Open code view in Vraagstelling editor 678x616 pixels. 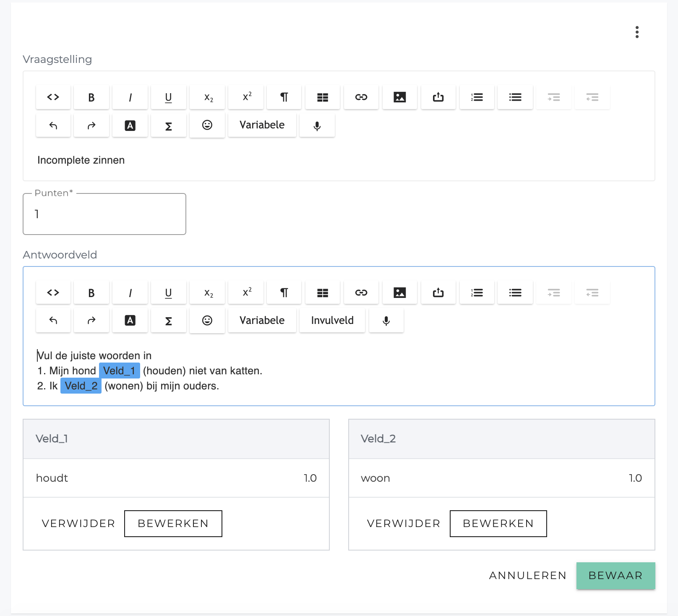(x=53, y=97)
